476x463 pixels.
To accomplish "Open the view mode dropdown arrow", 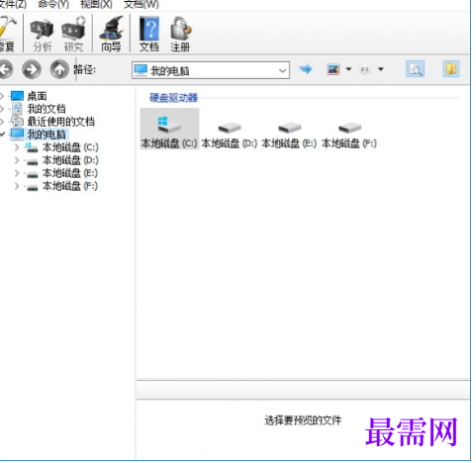I will (348, 69).
